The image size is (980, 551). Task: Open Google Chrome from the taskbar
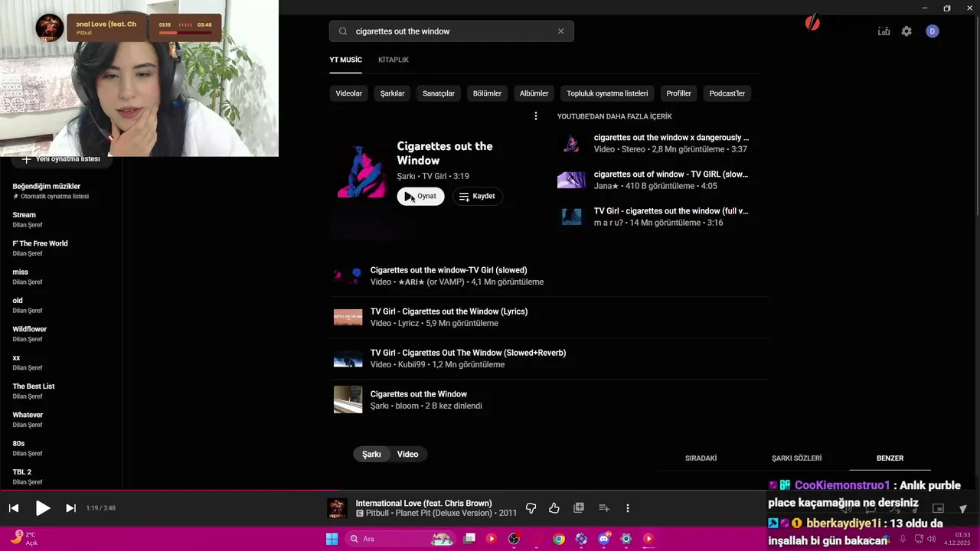click(559, 539)
